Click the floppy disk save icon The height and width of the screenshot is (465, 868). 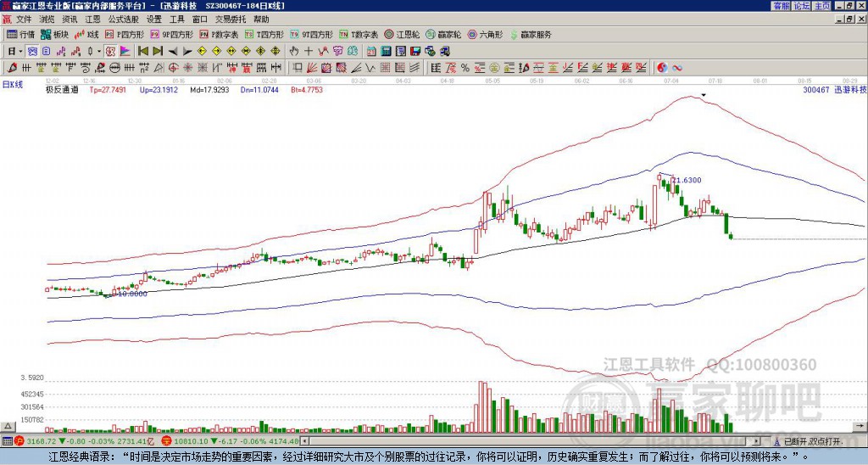tap(415, 52)
